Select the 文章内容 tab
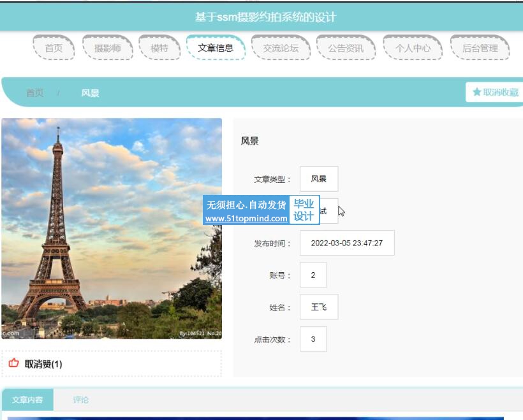The image size is (523, 420). [x=27, y=400]
